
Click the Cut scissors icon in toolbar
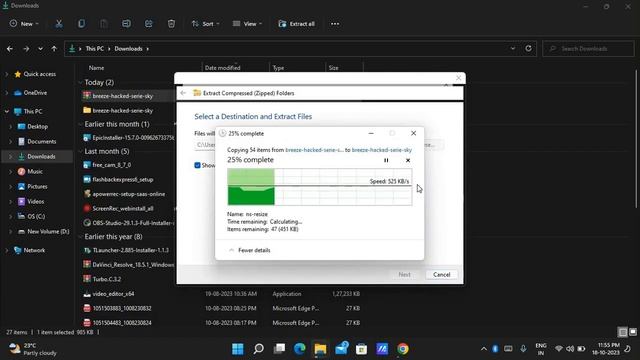point(59,24)
